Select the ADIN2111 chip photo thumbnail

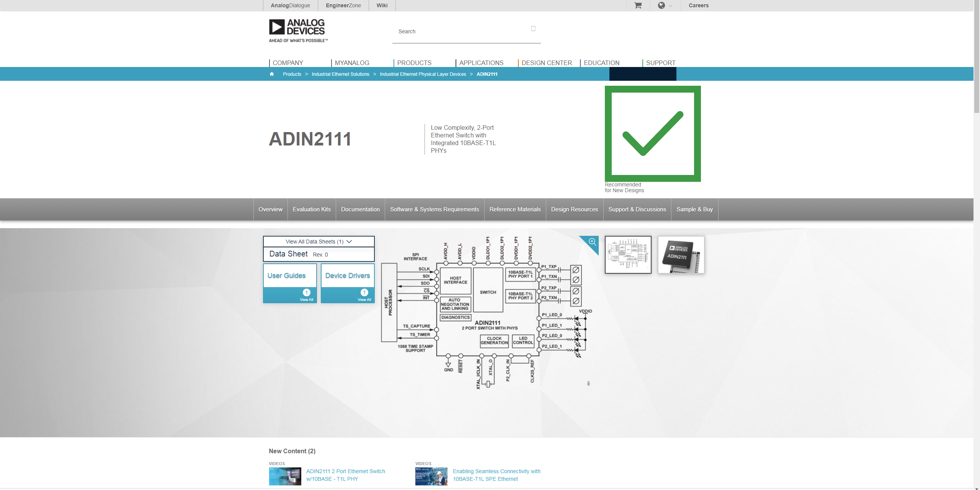pos(681,255)
